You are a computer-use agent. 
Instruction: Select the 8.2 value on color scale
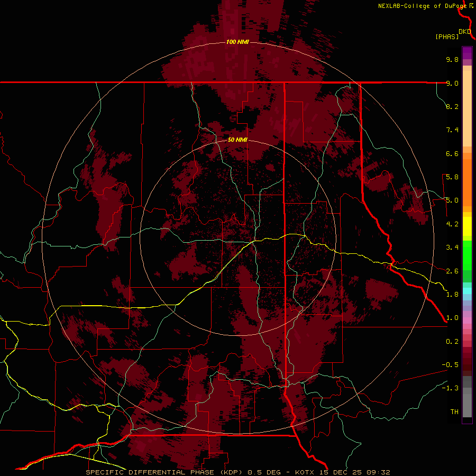tap(452, 106)
